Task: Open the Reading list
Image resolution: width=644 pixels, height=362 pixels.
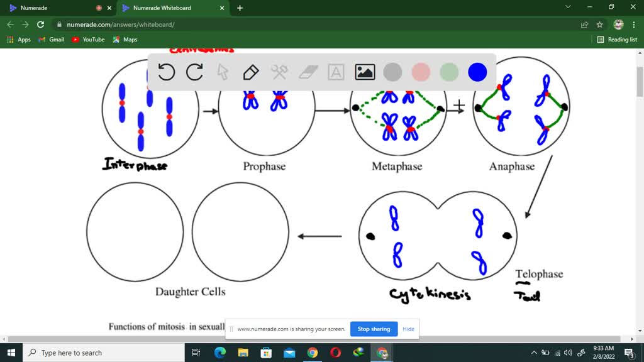Action: tap(616, 39)
